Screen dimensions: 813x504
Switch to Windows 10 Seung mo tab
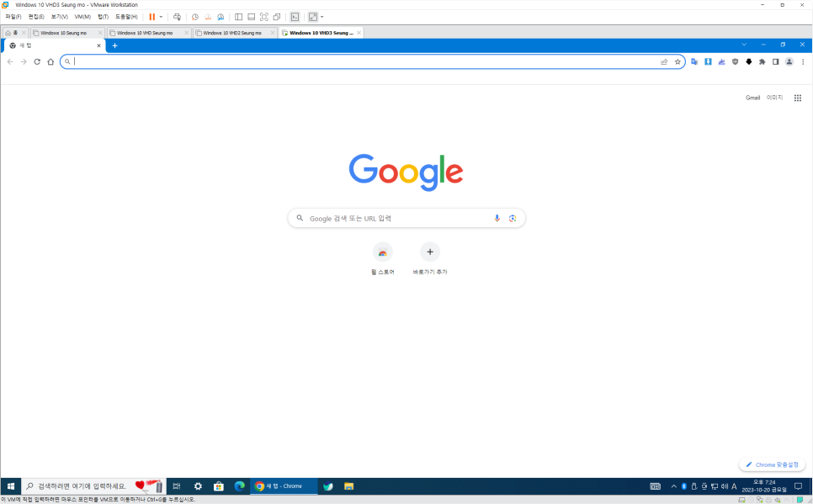[x=63, y=33]
